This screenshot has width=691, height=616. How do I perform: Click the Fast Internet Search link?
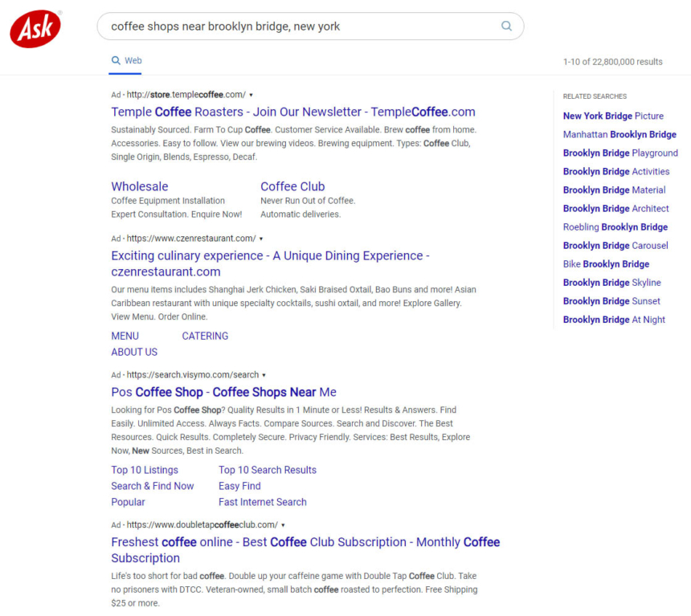coord(263,502)
